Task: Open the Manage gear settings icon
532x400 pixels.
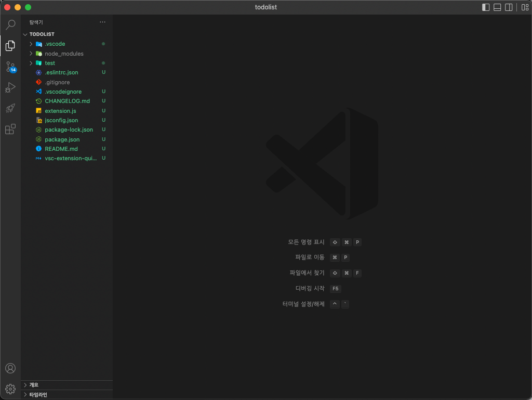Action: [10, 389]
